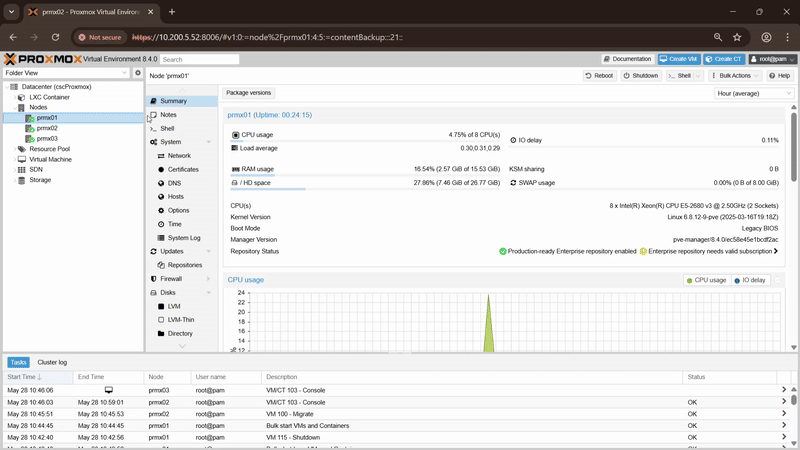Screen dimensions: 800x450
Task: Reload the page with browser refresh
Action: tap(56, 37)
